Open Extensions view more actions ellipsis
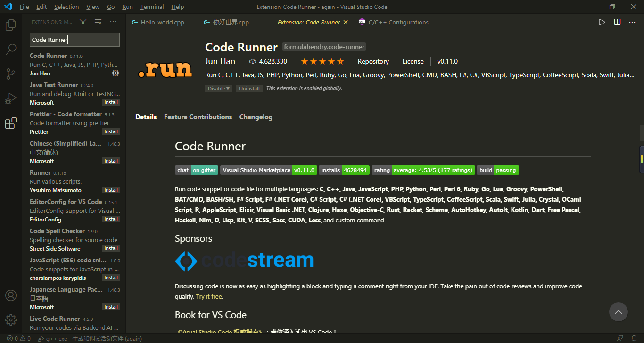Image resolution: width=644 pixels, height=343 pixels. click(x=113, y=22)
